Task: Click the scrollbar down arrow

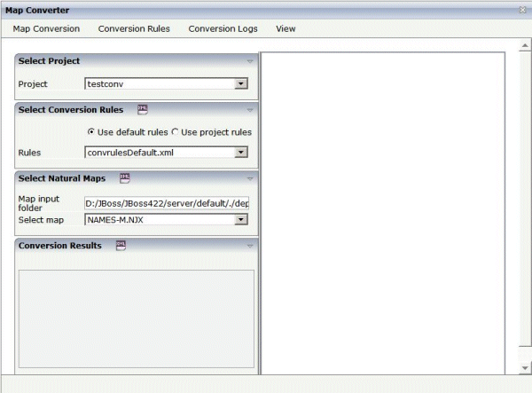Action: click(525, 367)
